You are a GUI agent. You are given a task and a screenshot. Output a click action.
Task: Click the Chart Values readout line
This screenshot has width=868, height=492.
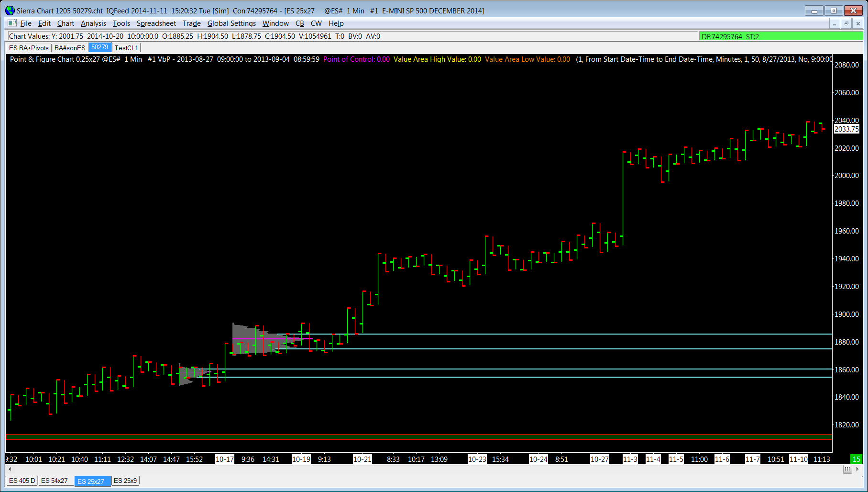pyautogui.click(x=195, y=36)
